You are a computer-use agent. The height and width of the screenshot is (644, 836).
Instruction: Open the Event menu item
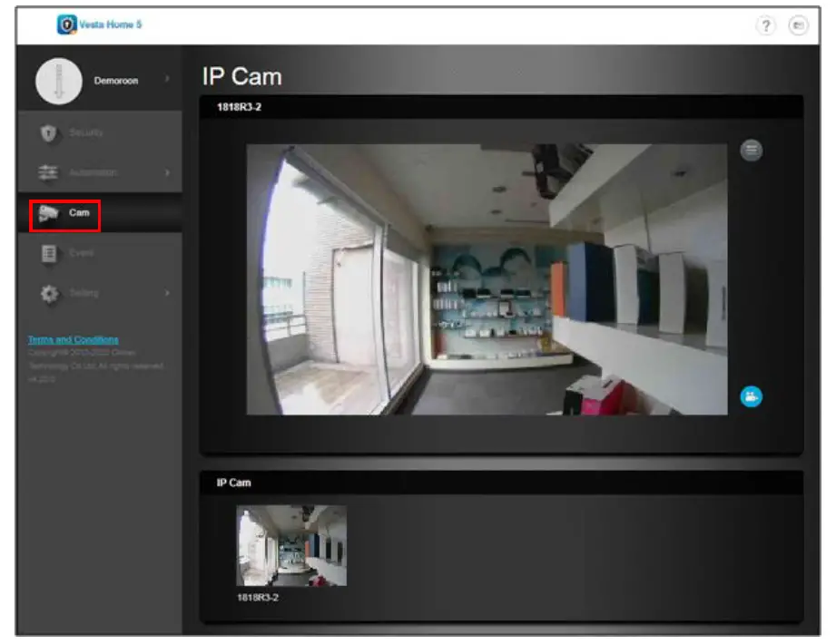pyautogui.click(x=100, y=253)
